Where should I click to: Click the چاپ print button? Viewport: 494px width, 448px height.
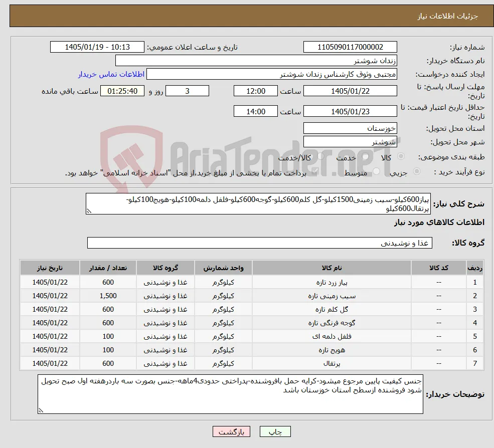point(275,431)
